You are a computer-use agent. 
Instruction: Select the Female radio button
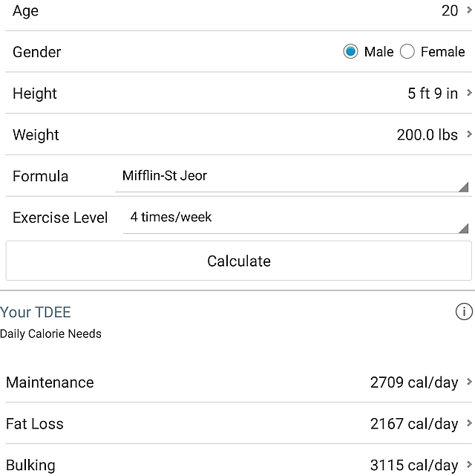(x=407, y=51)
